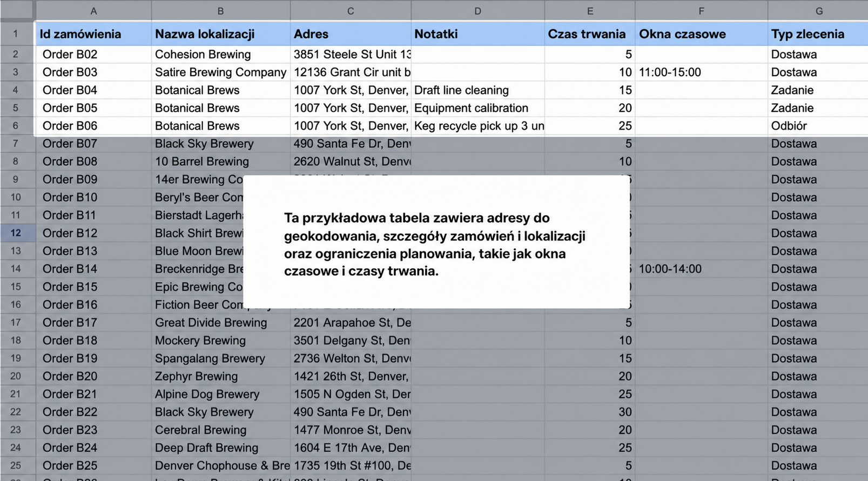Select the "10 Barrel Brewing" cell
The image size is (868, 481).
pyautogui.click(x=220, y=161)
